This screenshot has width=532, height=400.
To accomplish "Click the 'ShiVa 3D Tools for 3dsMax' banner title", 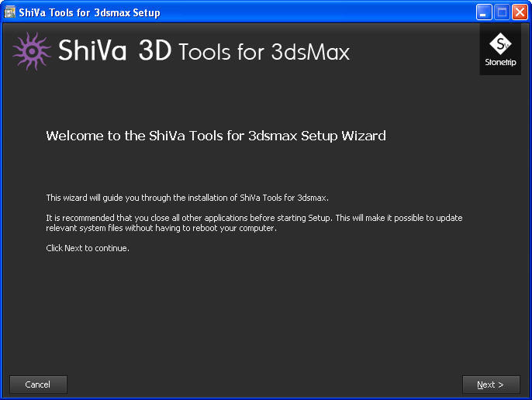I will pos(204,50).
